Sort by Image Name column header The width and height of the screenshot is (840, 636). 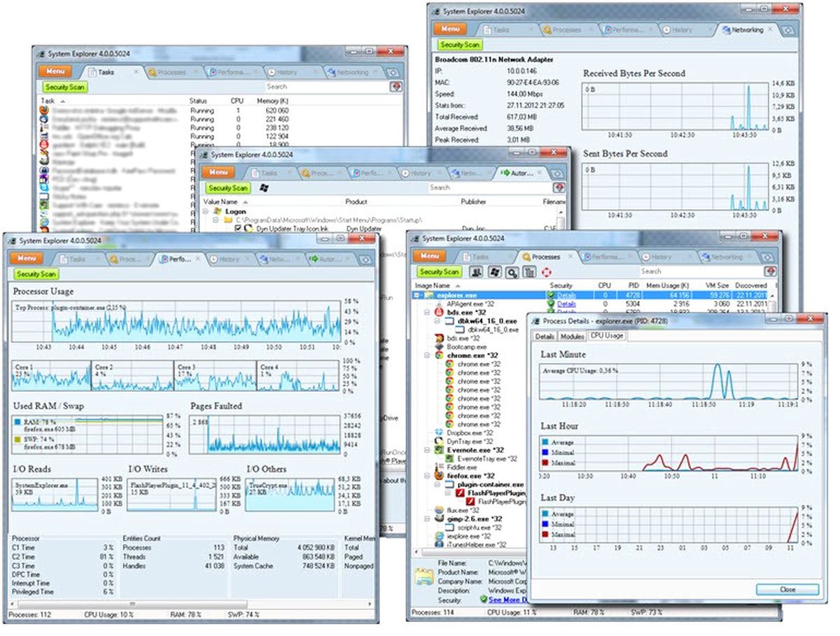point(432,285)
